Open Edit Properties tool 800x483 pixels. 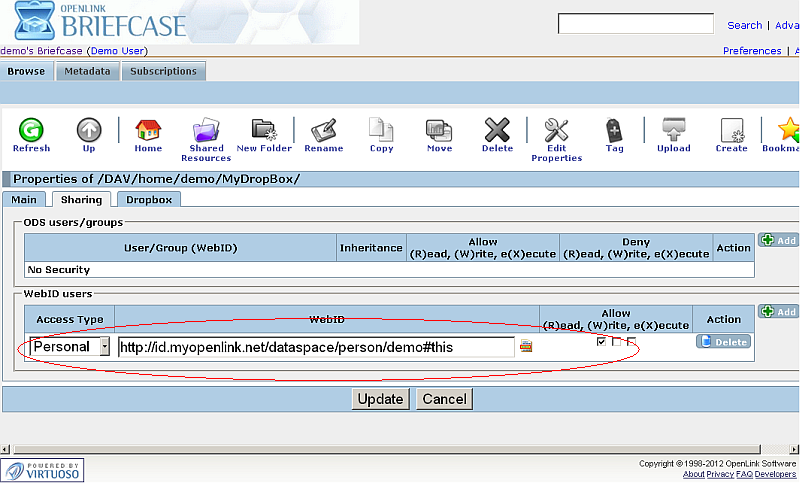[556, 138]
